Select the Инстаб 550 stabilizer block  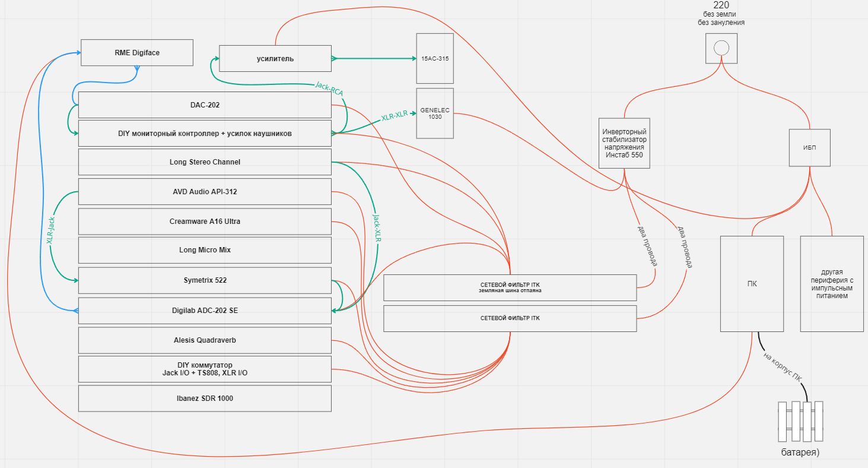624,143
